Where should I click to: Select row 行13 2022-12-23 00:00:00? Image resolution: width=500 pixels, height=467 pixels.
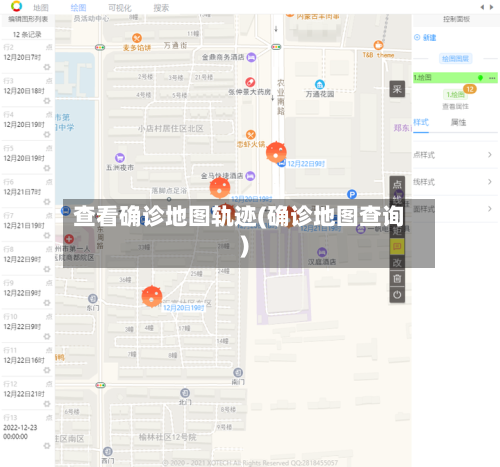27,431
